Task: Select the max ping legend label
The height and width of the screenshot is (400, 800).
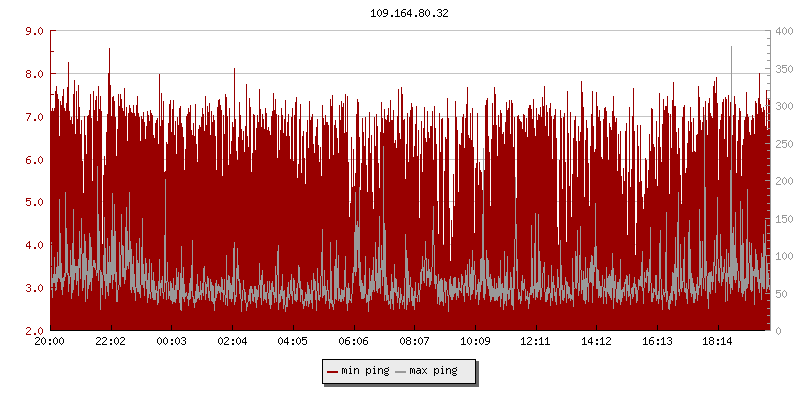Action: [433, 371]
